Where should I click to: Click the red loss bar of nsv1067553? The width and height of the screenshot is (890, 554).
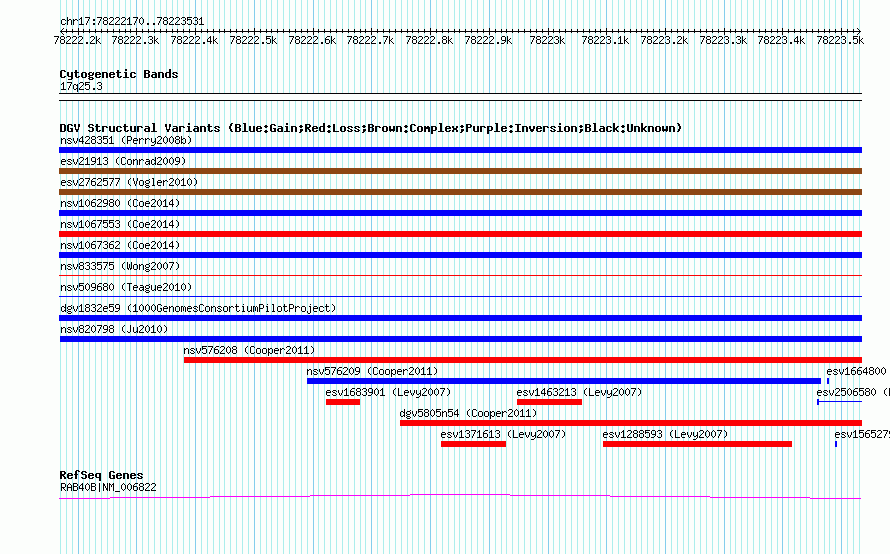point(460,234)
